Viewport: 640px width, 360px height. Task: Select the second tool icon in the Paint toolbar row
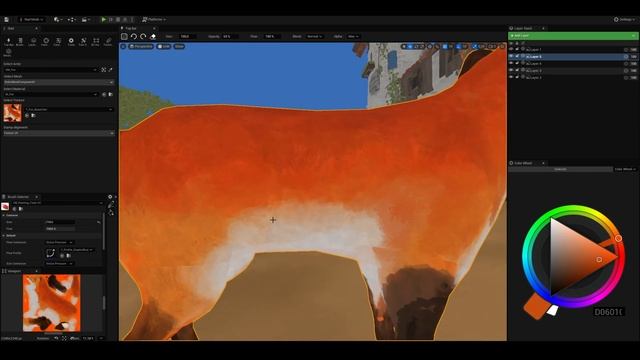coord(20,41)
